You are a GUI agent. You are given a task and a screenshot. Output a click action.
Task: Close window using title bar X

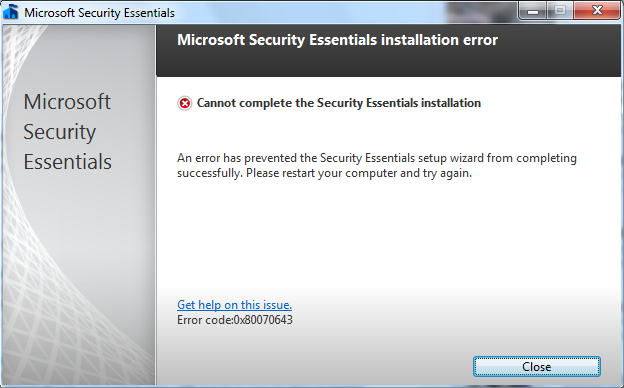[597, 11]
